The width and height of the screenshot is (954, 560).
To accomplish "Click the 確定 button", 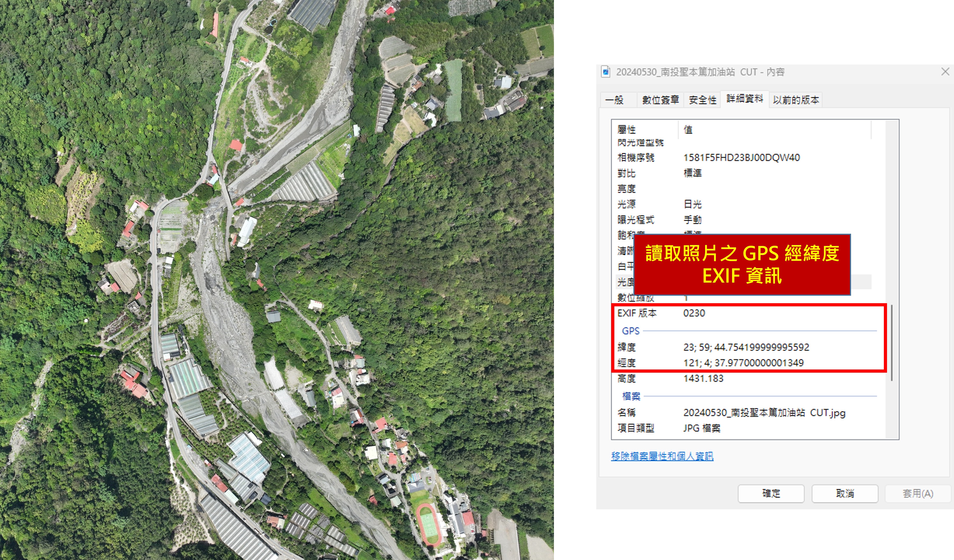I will pyautogui.click(x=771, y=493).
